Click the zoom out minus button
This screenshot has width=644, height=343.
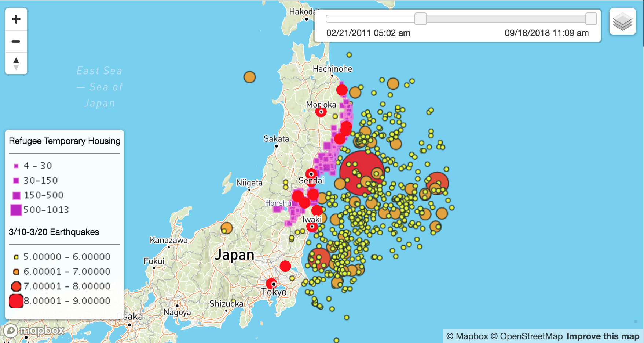coord(16,41)
